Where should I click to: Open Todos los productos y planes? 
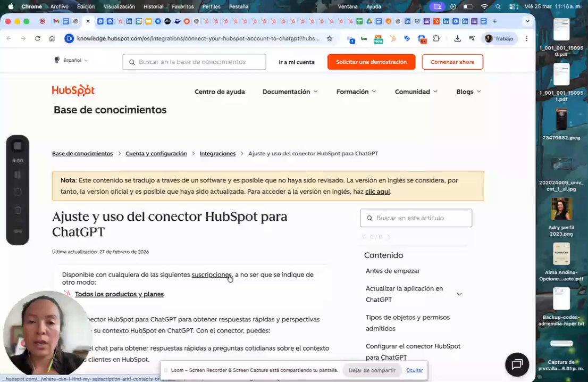click(x=119, y=294)
